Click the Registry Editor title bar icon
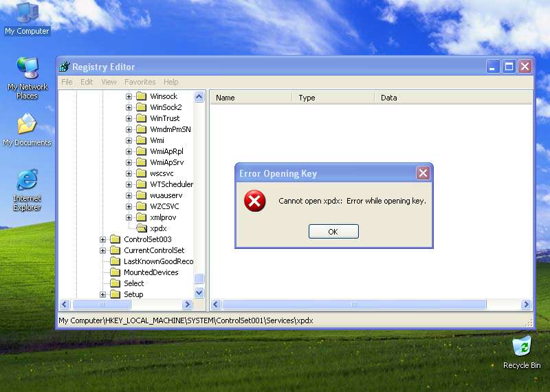The width and height of the screenshot is (550, 392). pyautogui.click(x=65, y=66)
